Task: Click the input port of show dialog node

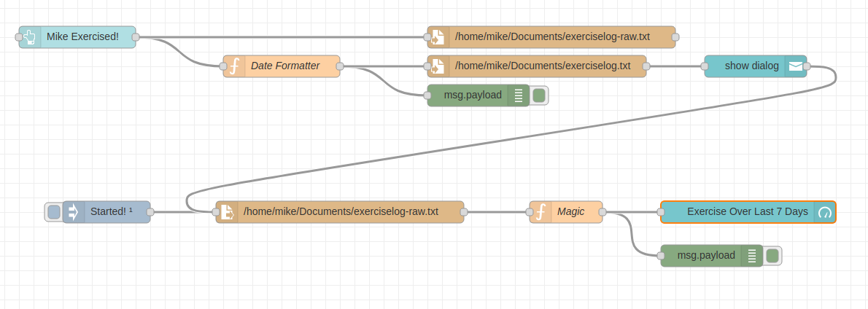Action: click(705, 66)
